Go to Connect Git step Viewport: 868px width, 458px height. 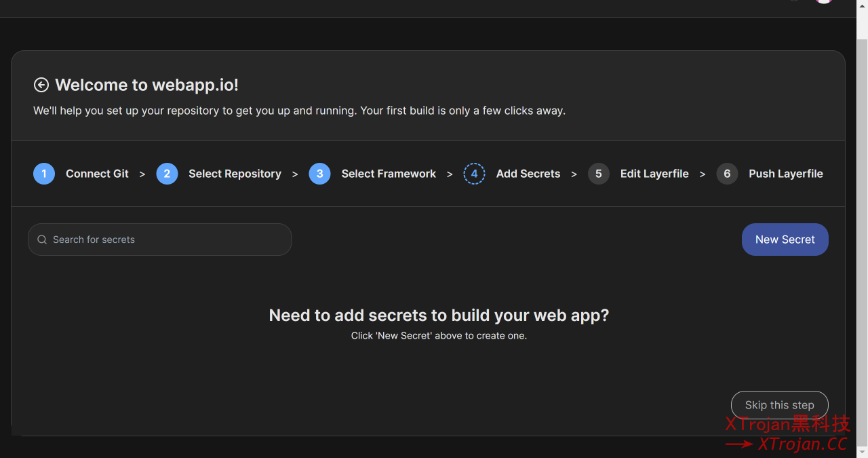[97, 174]
